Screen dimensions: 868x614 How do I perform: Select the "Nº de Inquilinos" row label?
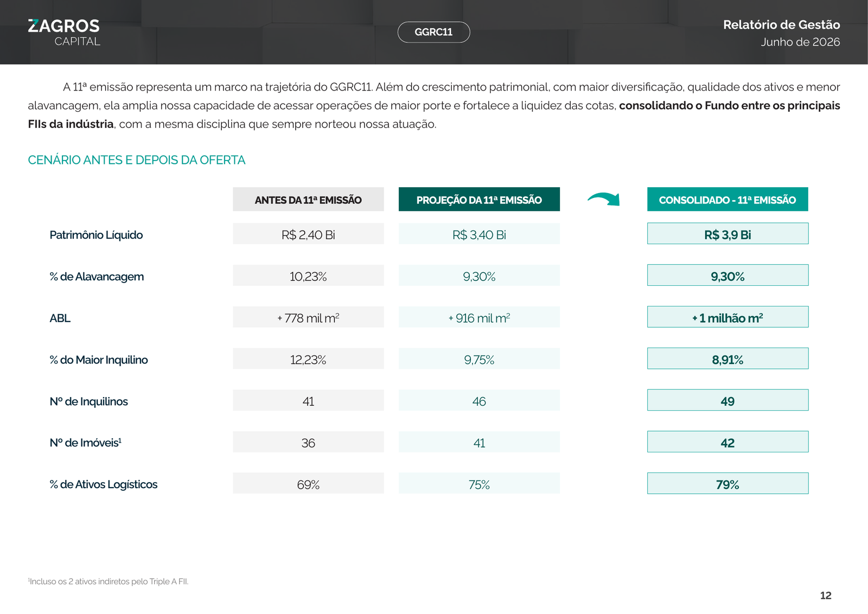(x=88, y=401)
